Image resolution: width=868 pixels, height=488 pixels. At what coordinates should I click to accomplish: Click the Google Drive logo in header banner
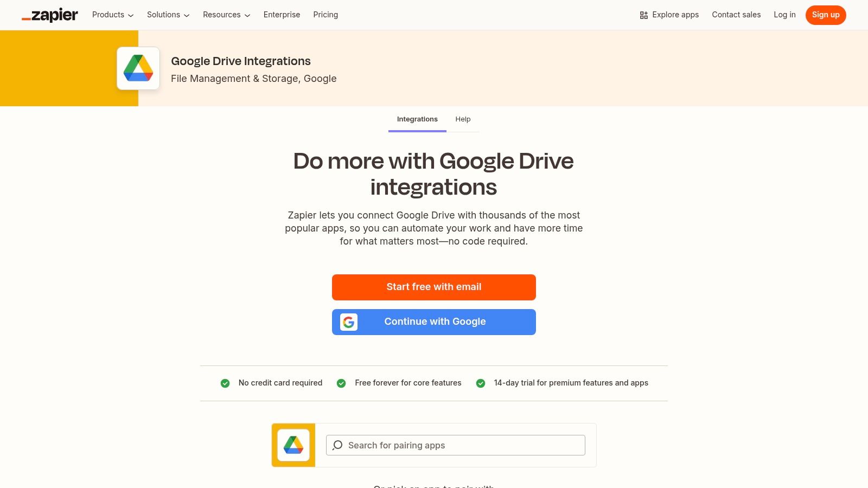point(138,68)
